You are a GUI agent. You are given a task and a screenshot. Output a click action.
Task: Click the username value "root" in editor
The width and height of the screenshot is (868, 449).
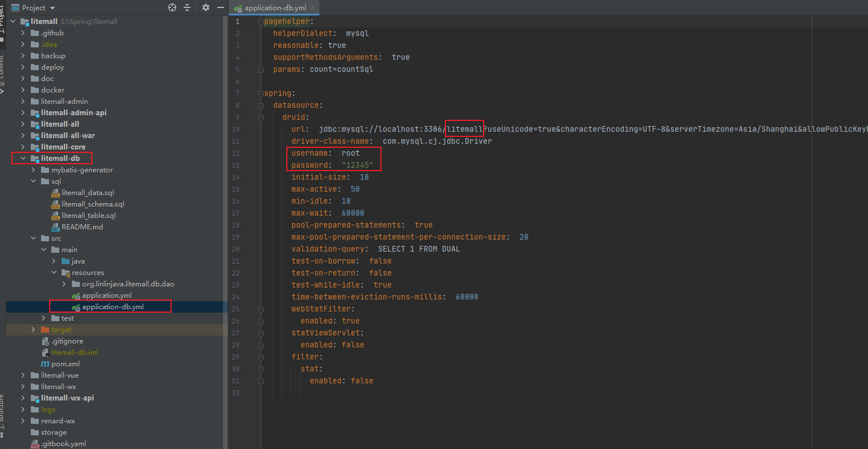[x=351, y=153]
